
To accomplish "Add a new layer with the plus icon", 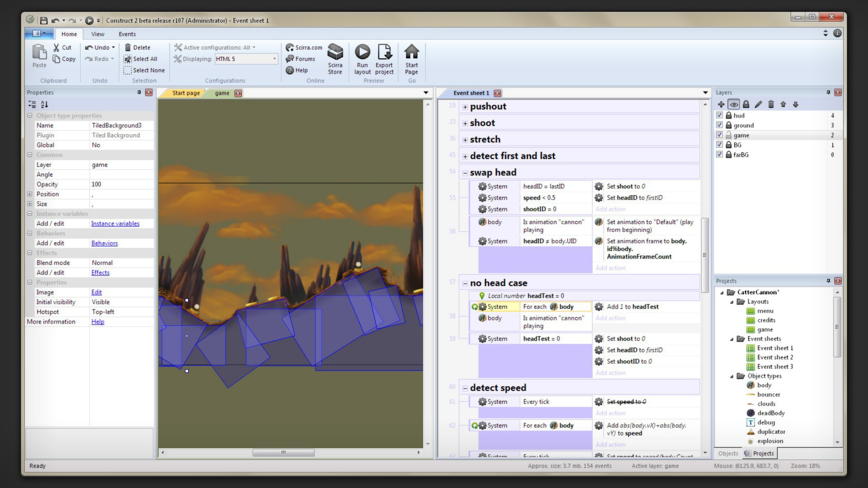I will [721, 104].
